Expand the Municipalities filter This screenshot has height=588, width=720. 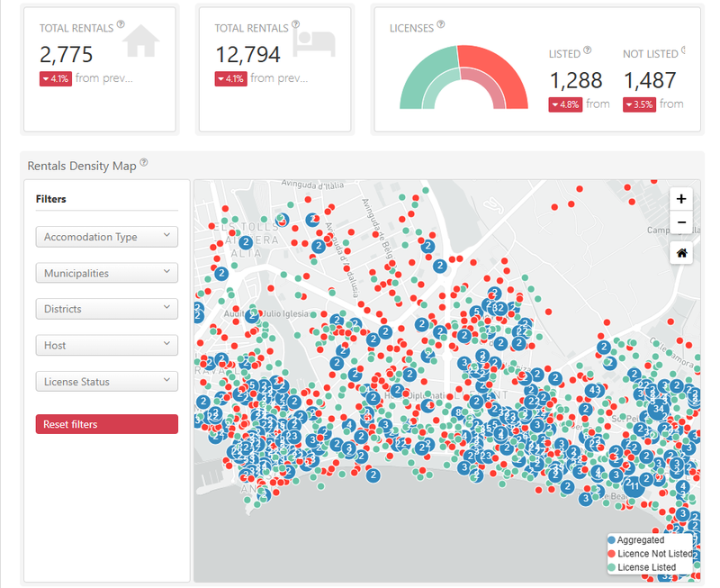coord(106,273)
